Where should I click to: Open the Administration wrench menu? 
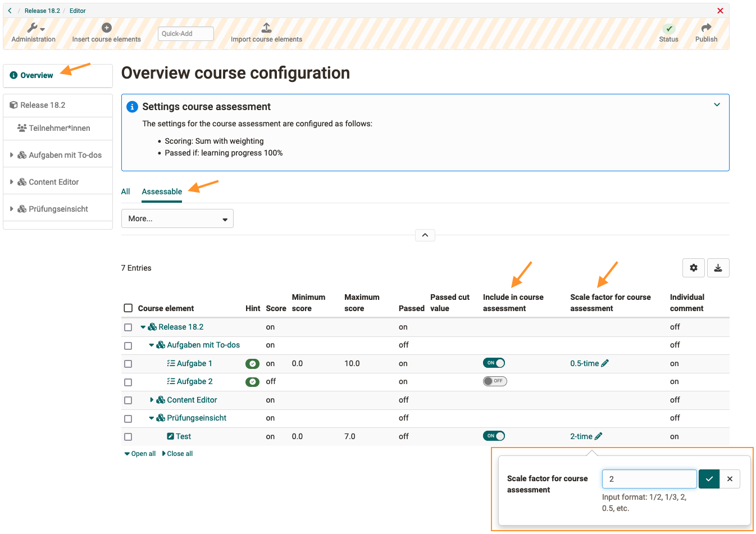(x=34, y=28)
